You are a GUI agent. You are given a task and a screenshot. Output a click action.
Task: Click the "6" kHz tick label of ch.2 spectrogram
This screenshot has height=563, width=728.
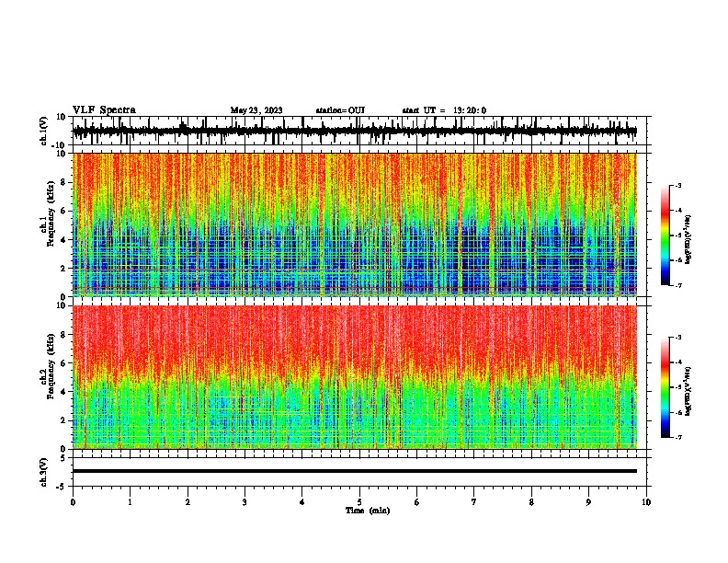[x=63, y=362]
